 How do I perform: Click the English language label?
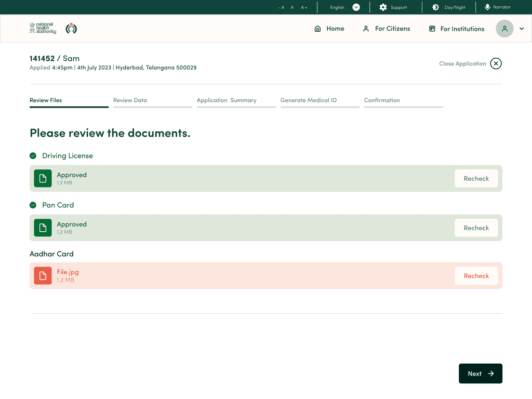coord(337,7)
